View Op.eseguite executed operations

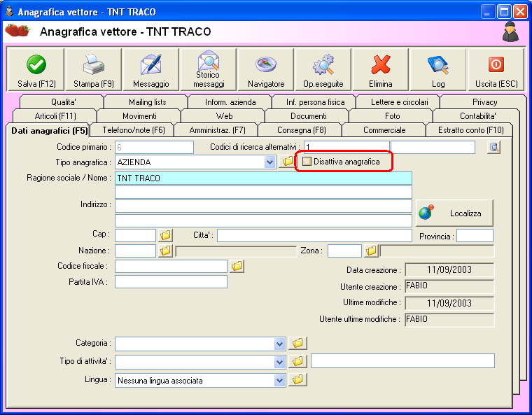(x=323, y=70)
